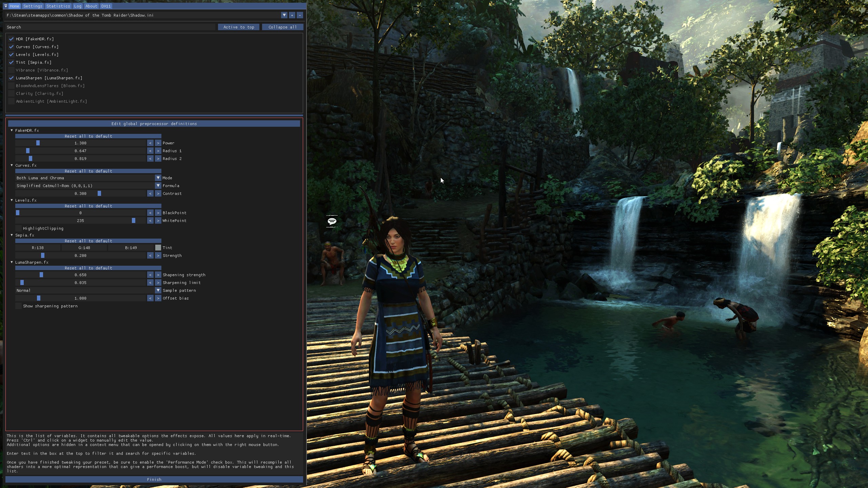Screen dimensions: 868x488
Task: Collapse the Levels.fx section
Action: click(x=12, y=200)
